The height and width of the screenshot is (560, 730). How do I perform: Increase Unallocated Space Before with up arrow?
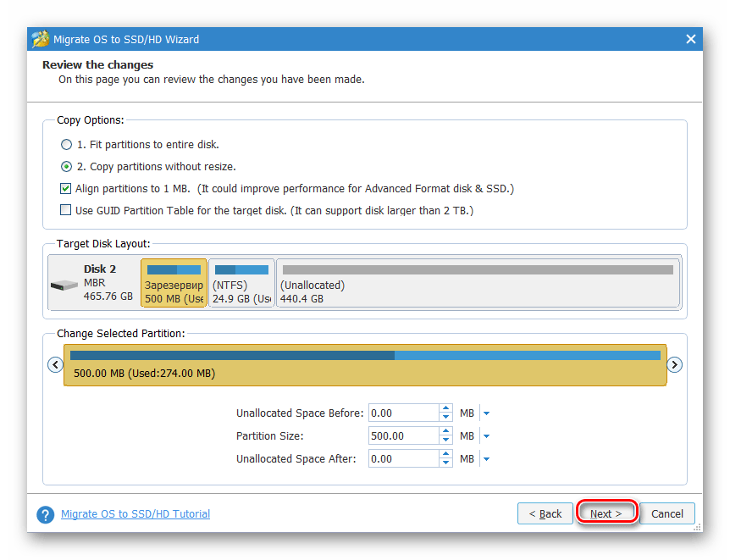point(445,408)
